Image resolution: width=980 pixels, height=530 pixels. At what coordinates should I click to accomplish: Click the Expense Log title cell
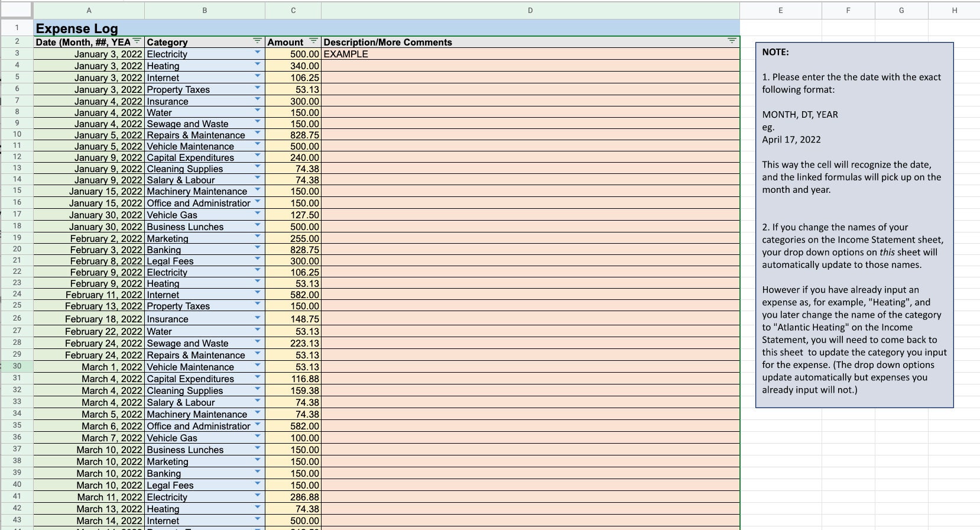[387, 28]
